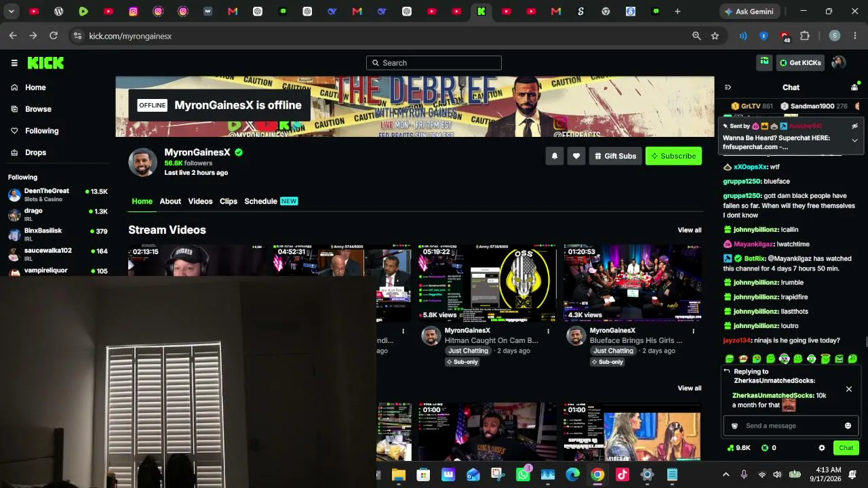868x488 pixels.
Task: Open a new Chrome tab
Action: [677, 12]
